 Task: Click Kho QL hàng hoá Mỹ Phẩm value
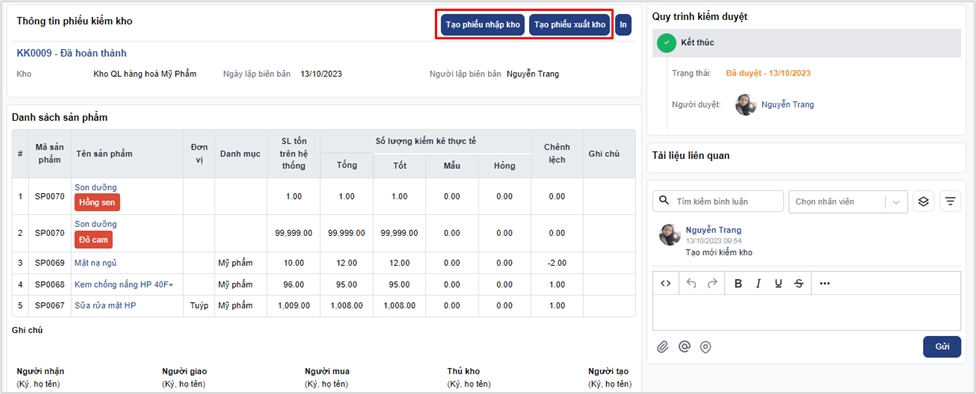(x=145, y=74)
